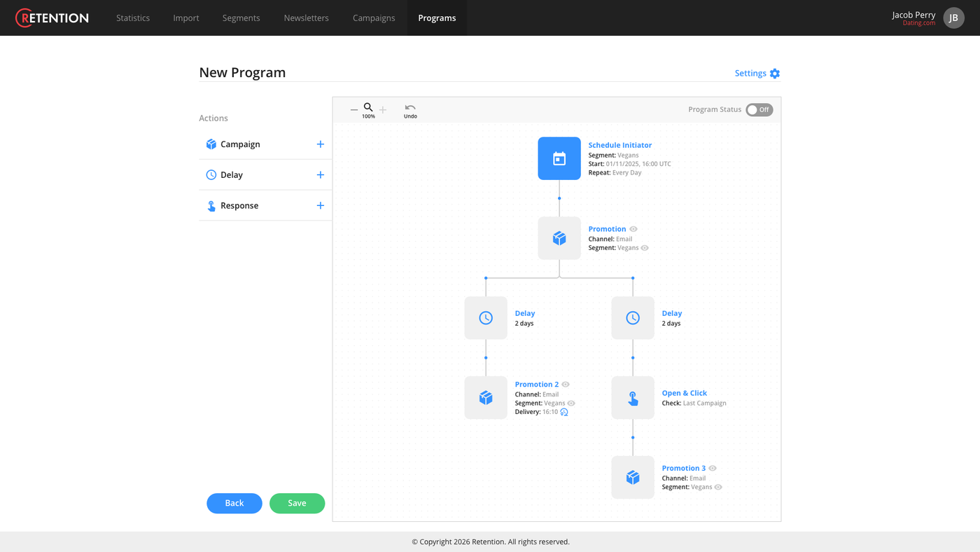This screenshot has height=552, width=980.
Task: Select the Promotion campaign node
Action: tap(559, 238)
